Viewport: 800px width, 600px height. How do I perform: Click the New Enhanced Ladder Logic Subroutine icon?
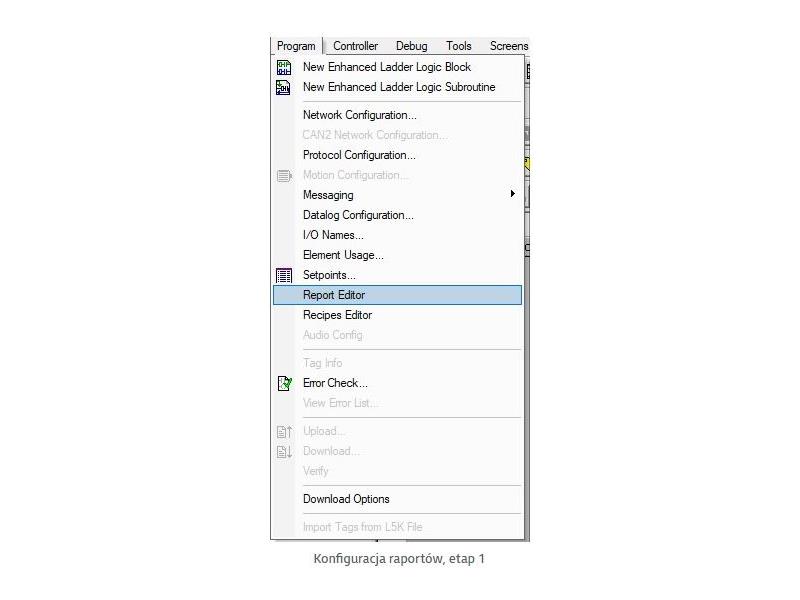[283, 87]
